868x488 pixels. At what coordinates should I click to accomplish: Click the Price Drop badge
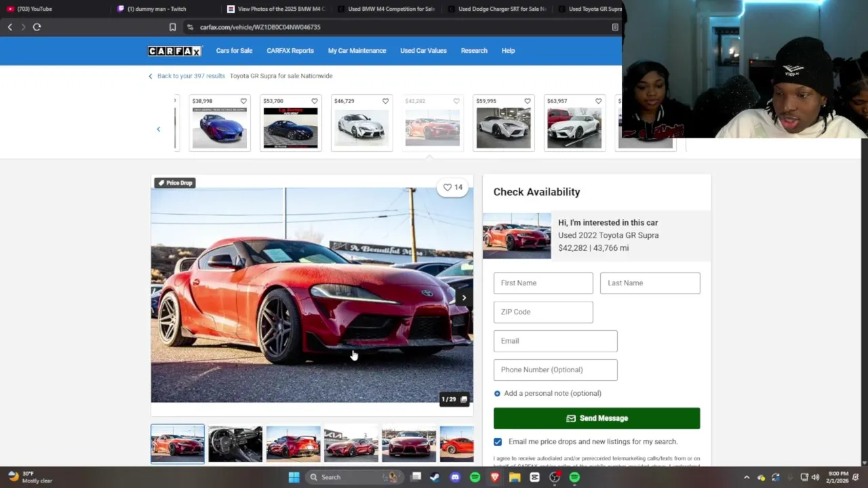coord(174,183)
